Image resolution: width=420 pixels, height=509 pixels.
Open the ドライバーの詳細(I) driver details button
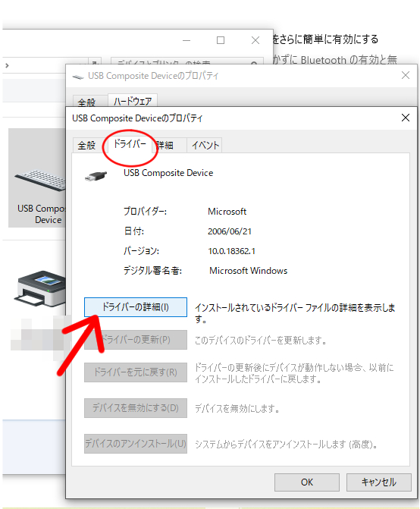[x=136, y=307]
